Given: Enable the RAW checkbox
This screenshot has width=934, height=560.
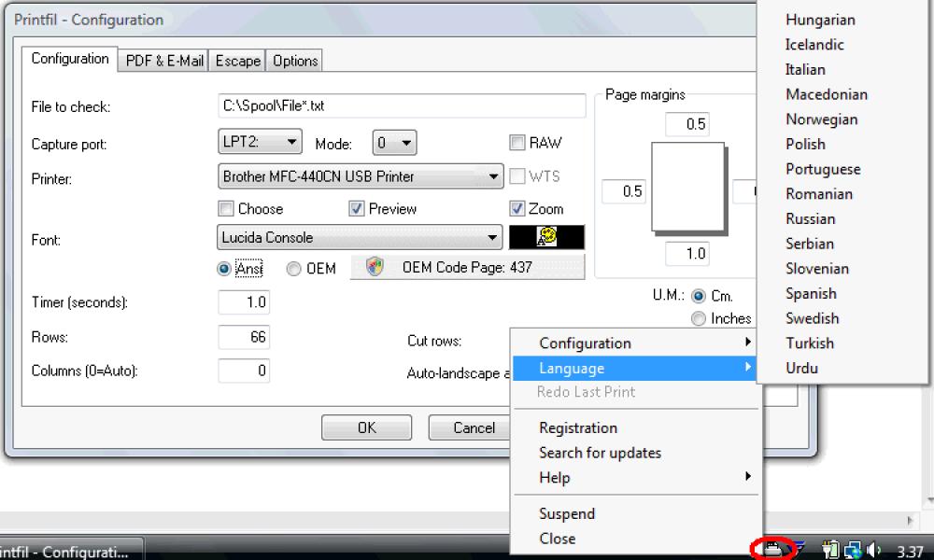Looking at the screenshot, I should pyautogui.click(x=516, y=143).
